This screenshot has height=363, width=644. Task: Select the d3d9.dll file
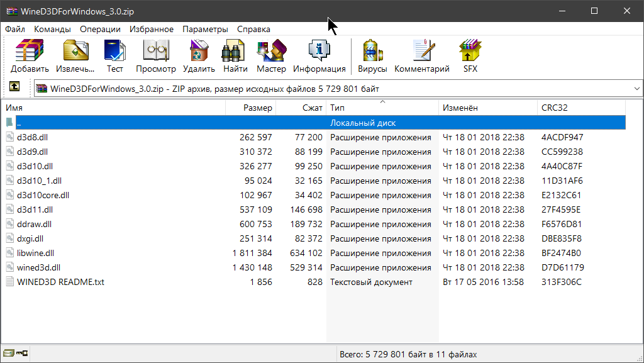click(33, 152)
